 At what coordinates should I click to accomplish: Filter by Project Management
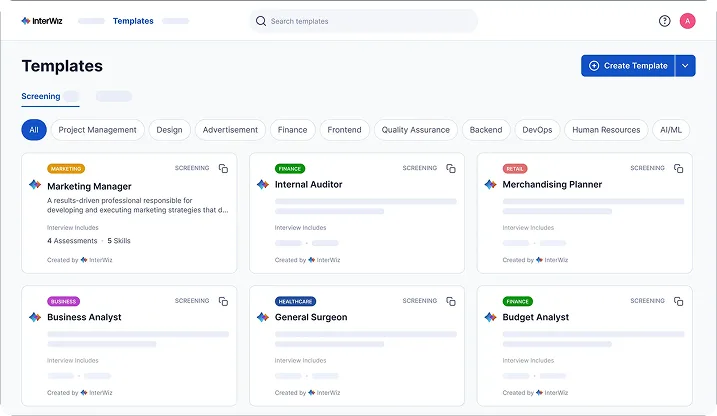[x=97, y=130]
